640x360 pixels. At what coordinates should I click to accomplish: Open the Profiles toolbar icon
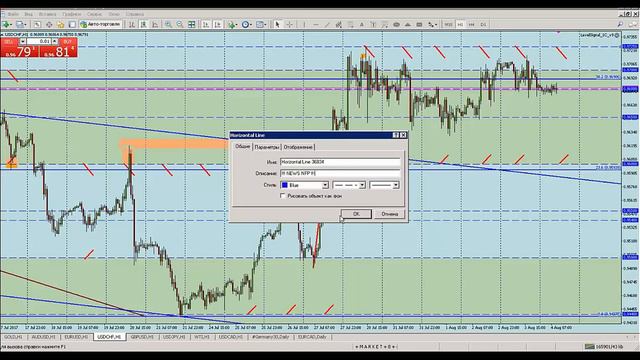pos(21,24)
